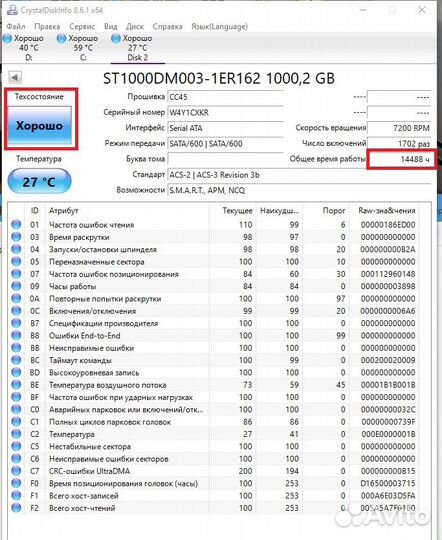Click status icon for attribute 03
Viewport: 442px width, 540px height.
pos(16,237)
